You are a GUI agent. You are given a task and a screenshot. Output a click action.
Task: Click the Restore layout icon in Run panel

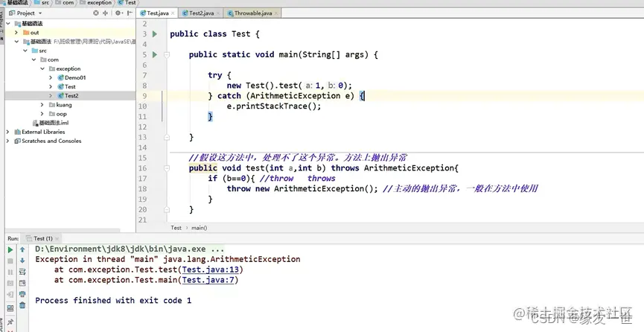(10, 307)
